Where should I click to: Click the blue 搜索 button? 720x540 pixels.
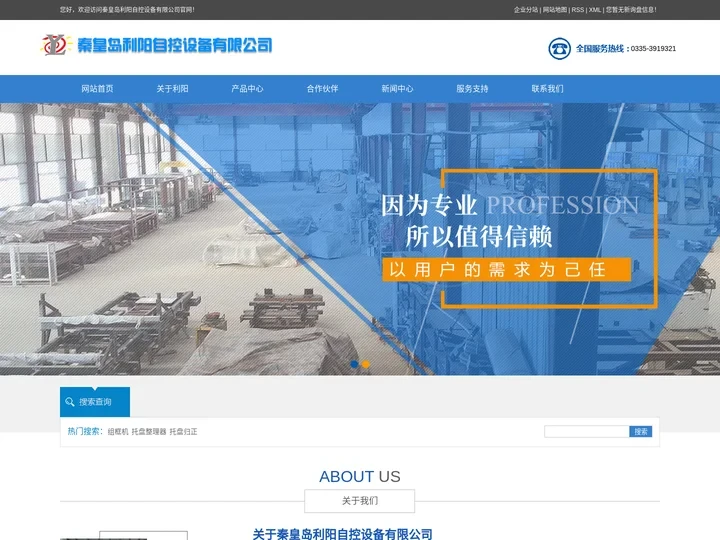click(641, 431)
